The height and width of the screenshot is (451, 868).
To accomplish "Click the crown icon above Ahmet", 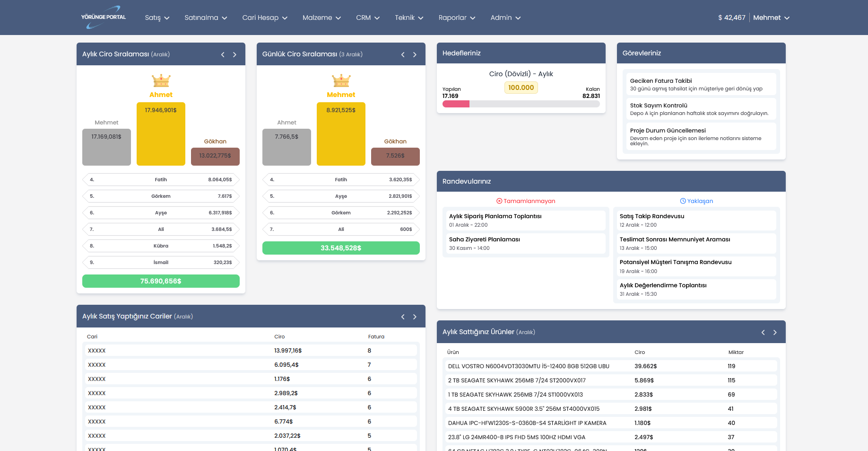I will (161, 80).
